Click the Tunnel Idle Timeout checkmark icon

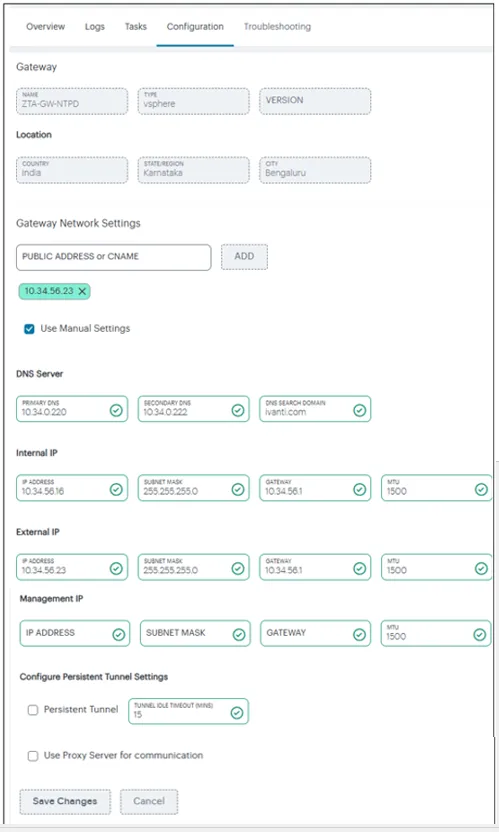click(x=237, y=713)
